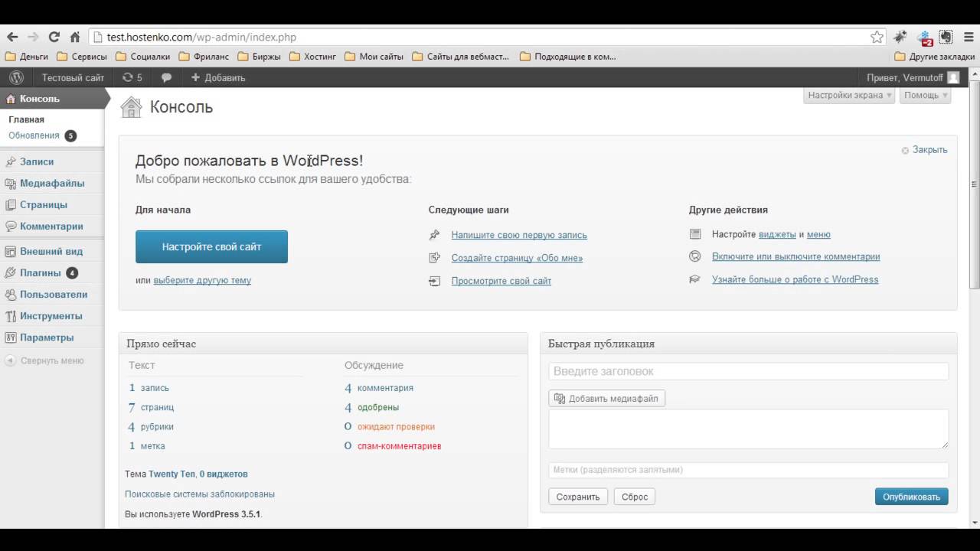The image size is (980, 551).
Task: Click Сброс button
Action: (635, 497)
